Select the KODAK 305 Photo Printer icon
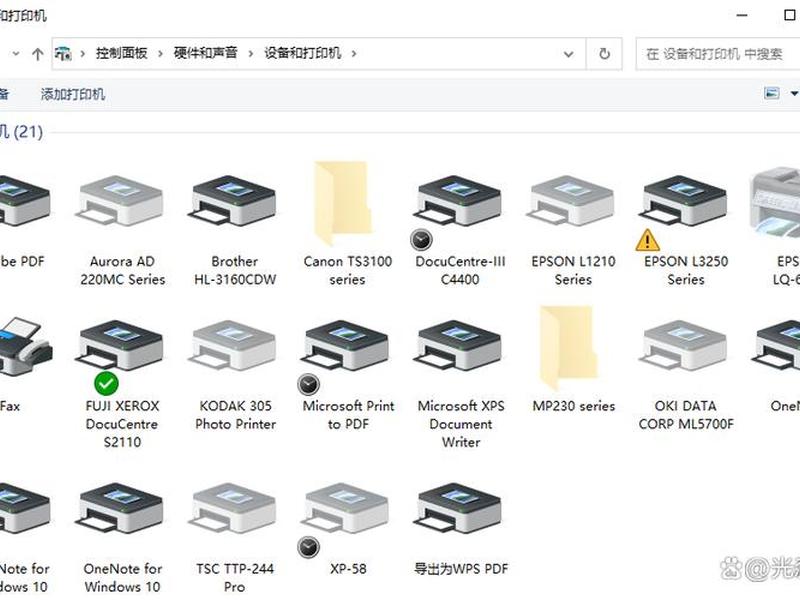 tap(234, 345)
